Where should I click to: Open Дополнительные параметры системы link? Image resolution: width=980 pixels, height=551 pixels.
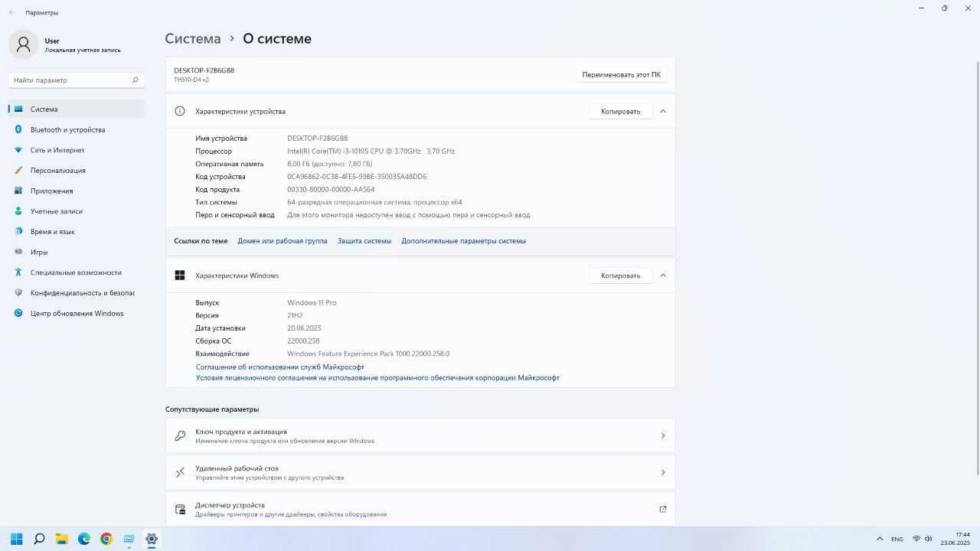464,241
